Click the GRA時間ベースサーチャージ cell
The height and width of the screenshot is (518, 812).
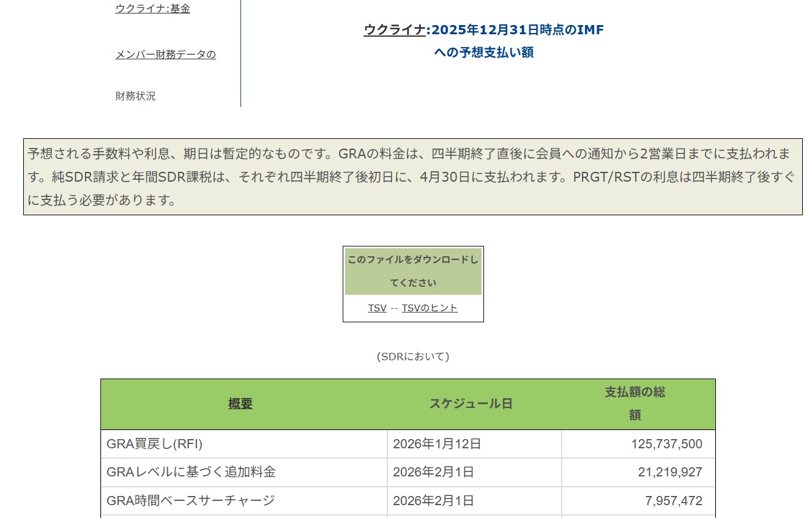tap(190, 501)
